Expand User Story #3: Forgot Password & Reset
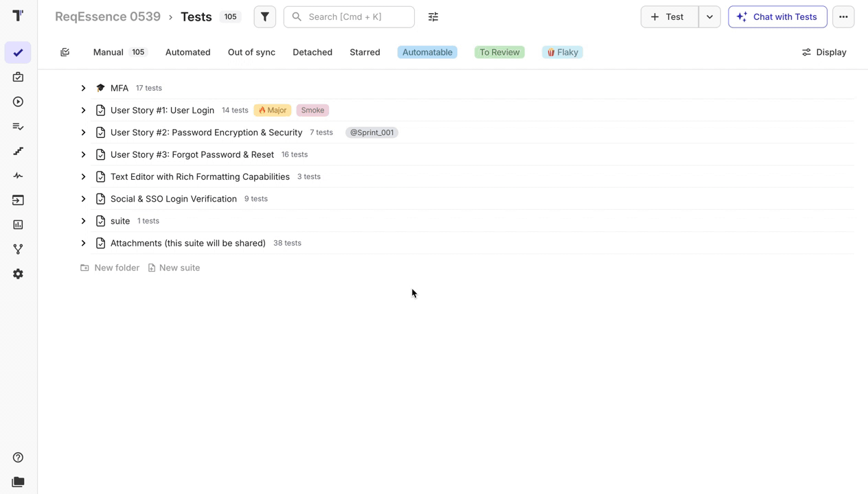Image resolution: width=868 pixels, height=494 pixels. pos(83,154)
